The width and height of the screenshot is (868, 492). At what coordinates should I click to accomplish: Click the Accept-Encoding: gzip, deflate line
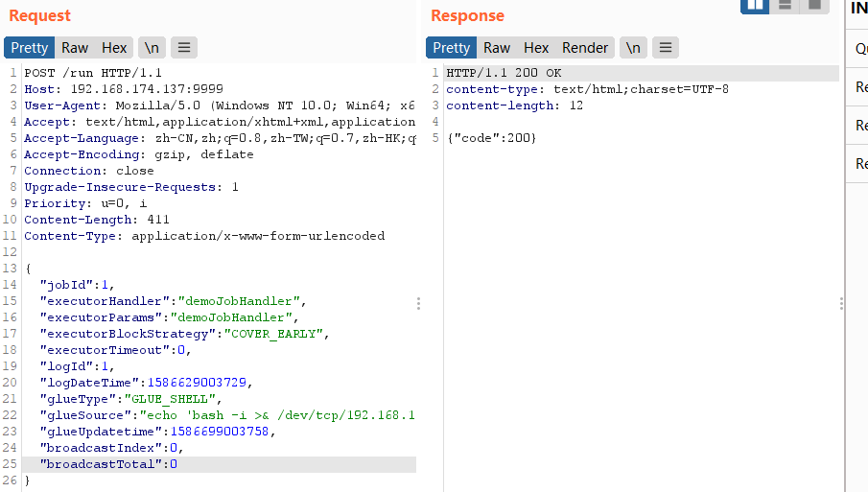tap(138, 154)
